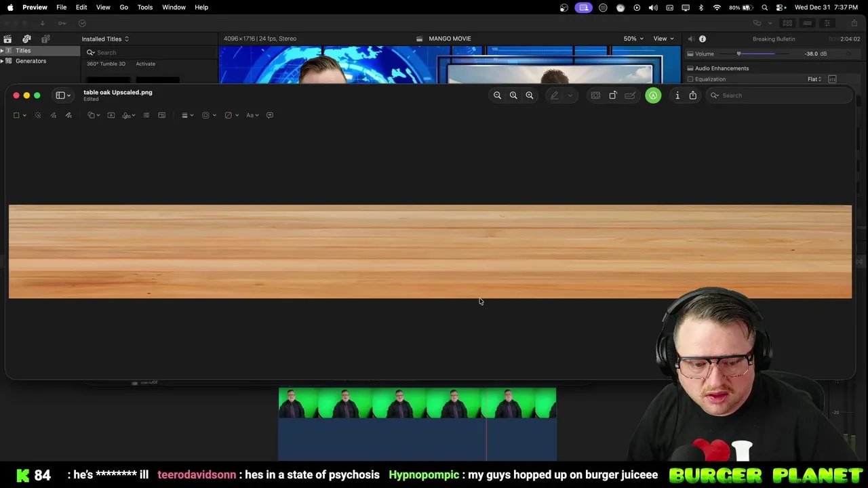Click the Highlight pen tool
Image resolution: width=868 pixels, height=488 pixels.
click(x=555, y=96)
